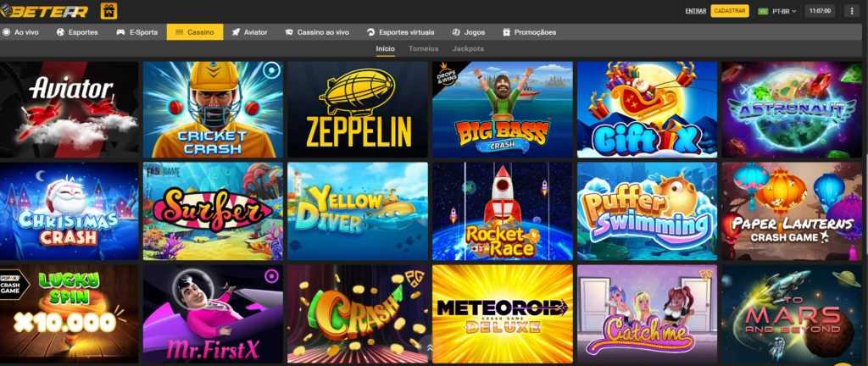This screenshot has height=366, width=868.
Task: Click the Cassino ao vivo chips icon
Action: [289, 32]
